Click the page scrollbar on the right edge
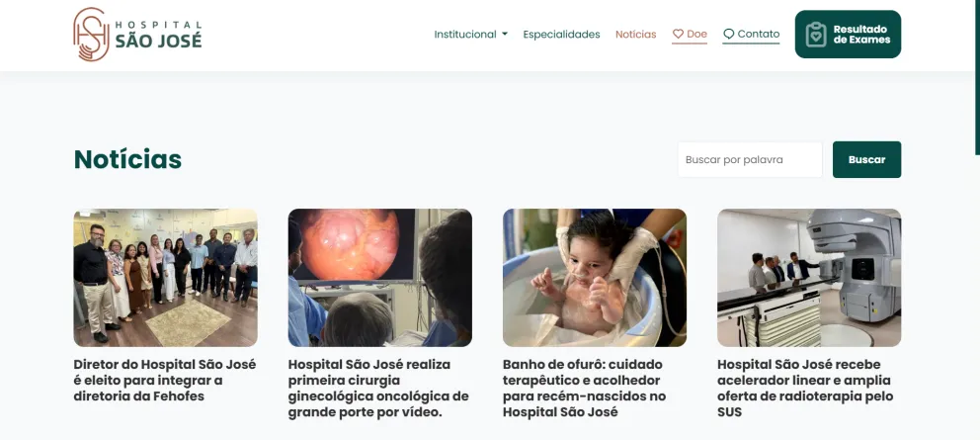 coord(977,77)
